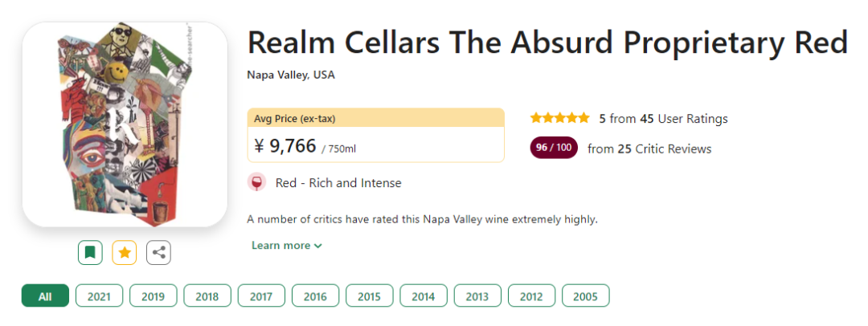Show the 2016 vintage
Screen dimensions: 868x326
tap(315, 295)
